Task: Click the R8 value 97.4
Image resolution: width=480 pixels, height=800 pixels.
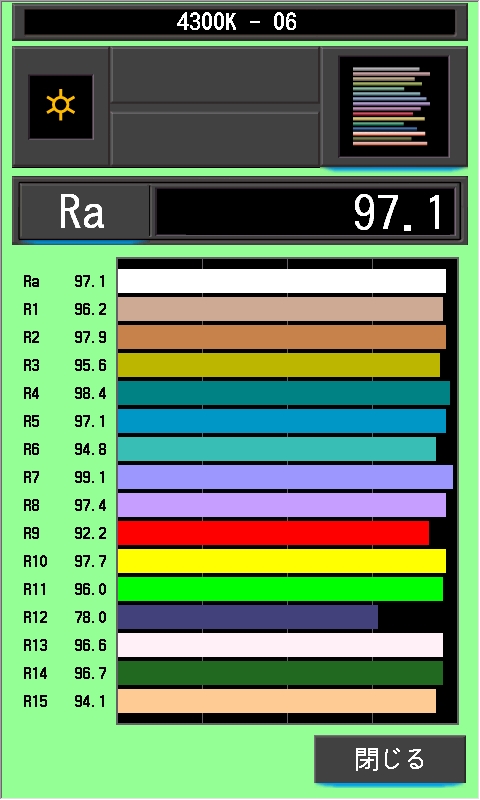Action: (90, 505)
